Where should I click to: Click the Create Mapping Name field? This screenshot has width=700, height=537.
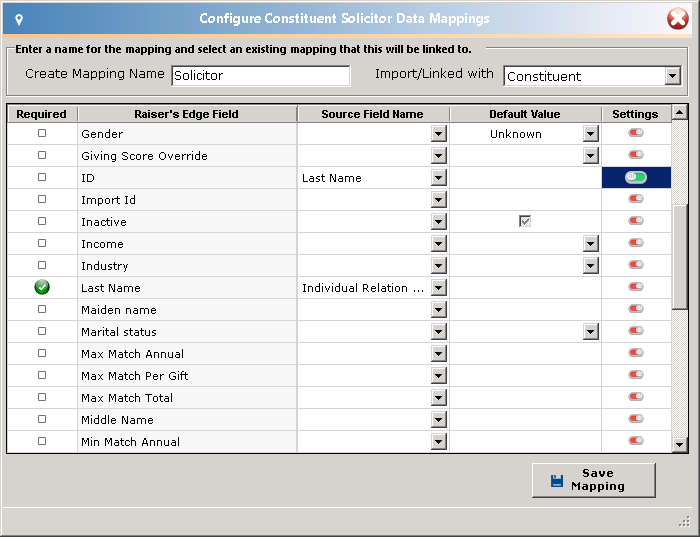click(x=261, y=75)
